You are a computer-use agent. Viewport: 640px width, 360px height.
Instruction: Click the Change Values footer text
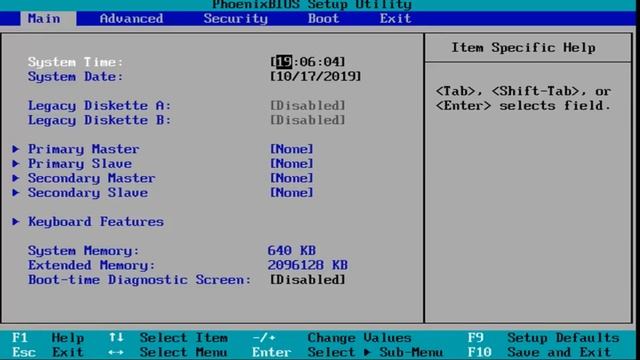pyautogui.click(x=359, y=338)
